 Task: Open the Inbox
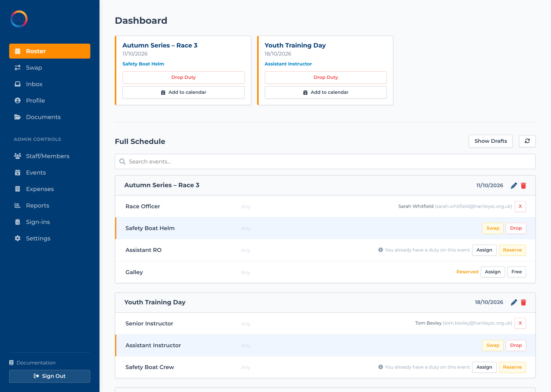tap(50, 84)
